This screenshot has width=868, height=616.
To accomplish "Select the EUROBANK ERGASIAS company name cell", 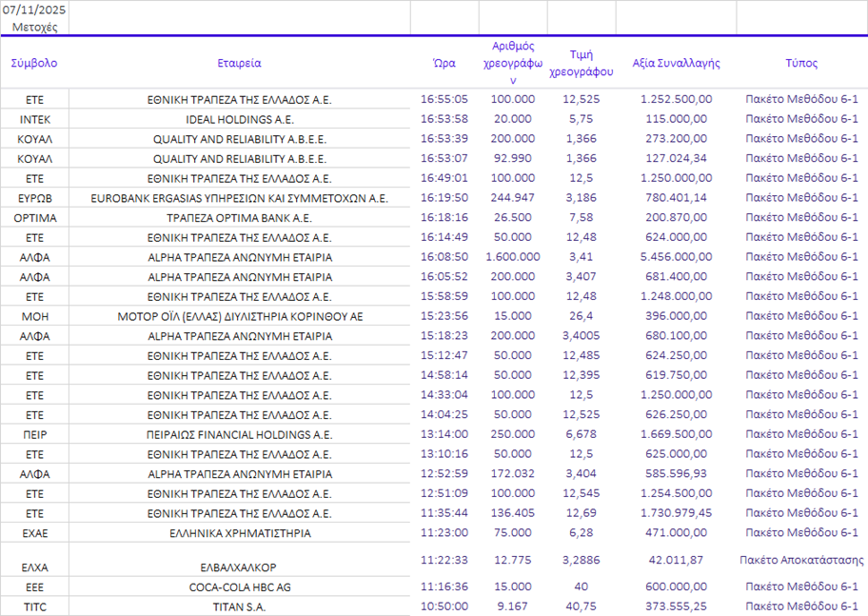I will [239, 198].
